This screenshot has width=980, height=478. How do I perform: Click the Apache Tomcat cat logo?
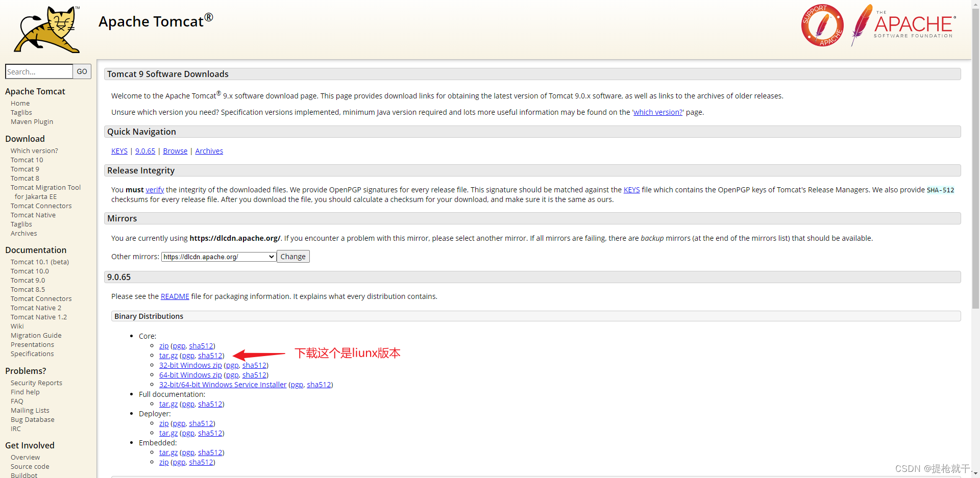(47, 29)
